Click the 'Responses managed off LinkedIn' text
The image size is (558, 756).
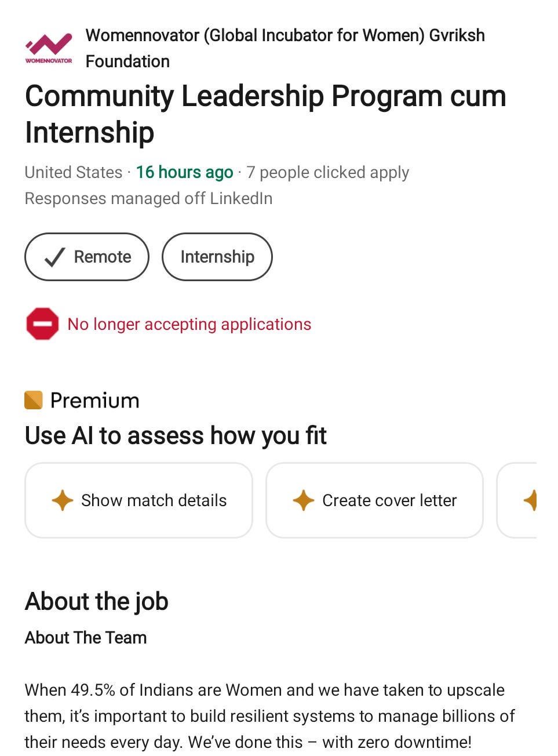click(x=148, y=198)
